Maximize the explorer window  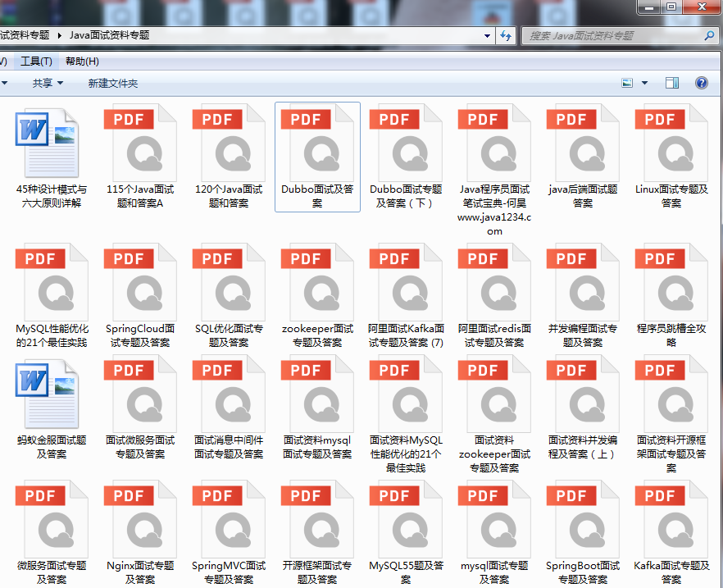pos(671,7)
